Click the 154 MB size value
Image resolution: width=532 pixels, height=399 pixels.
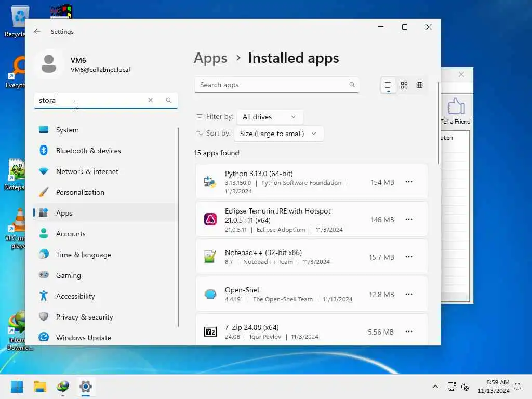[x=382, y=182]
